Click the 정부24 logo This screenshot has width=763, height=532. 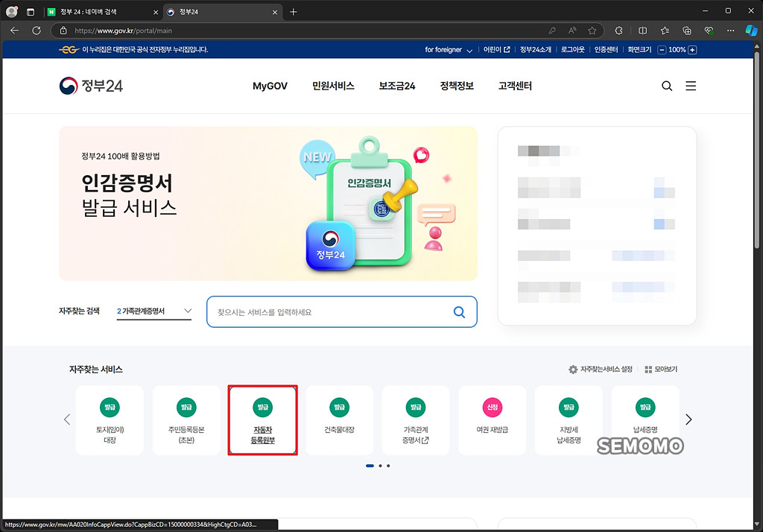click(91, 86)
